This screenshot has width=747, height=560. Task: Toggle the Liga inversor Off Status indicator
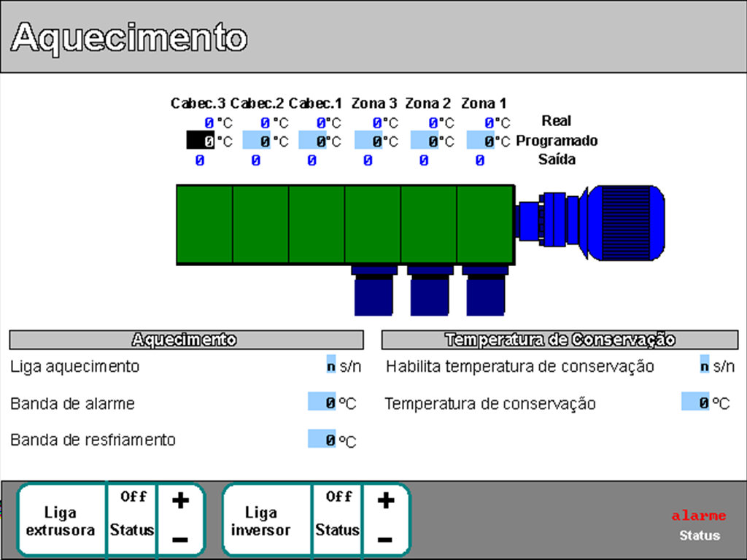point(338,513)
